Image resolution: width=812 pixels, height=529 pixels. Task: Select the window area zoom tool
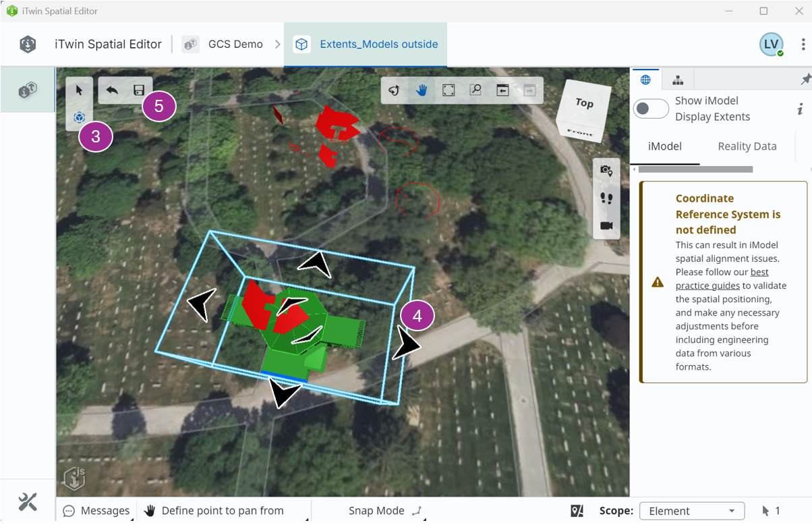pos(475,90)
